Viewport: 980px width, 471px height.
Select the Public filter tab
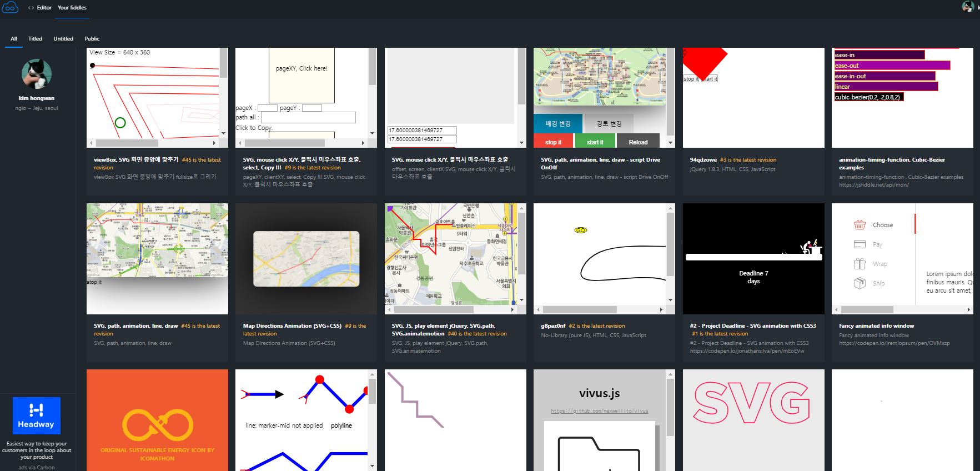coord(92,39)
